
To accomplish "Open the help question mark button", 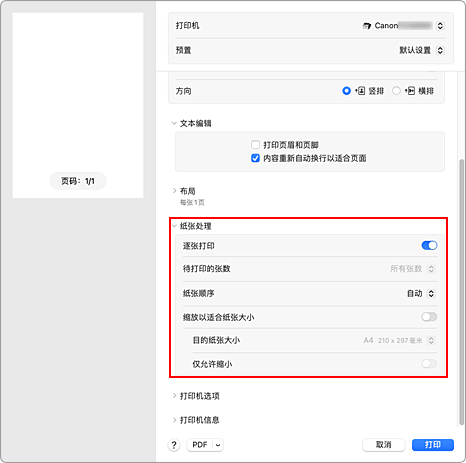I will click(174, 445).
